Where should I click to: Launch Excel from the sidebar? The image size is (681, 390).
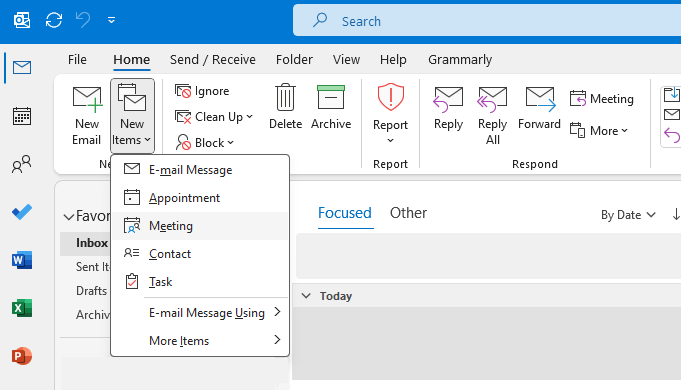pyautogui.click(x=22, y=308)
